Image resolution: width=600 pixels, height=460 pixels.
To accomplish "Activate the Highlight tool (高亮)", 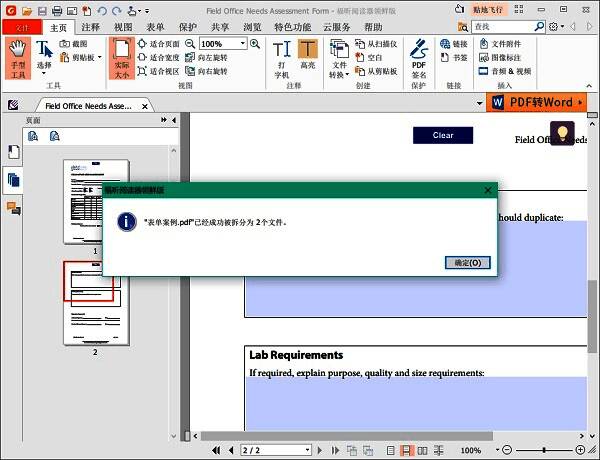I will click(308, 57).
